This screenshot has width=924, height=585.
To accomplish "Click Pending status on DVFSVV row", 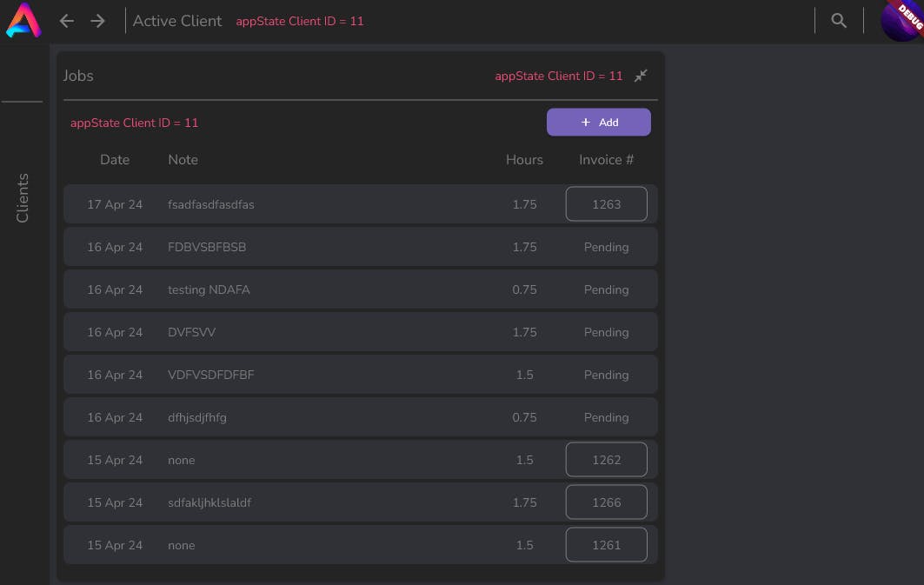I will click(x=606, y=332).
